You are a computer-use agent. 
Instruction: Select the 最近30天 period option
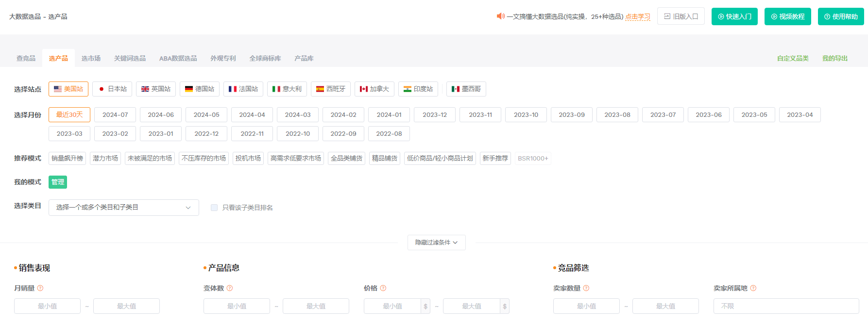(x=69, y=114)
